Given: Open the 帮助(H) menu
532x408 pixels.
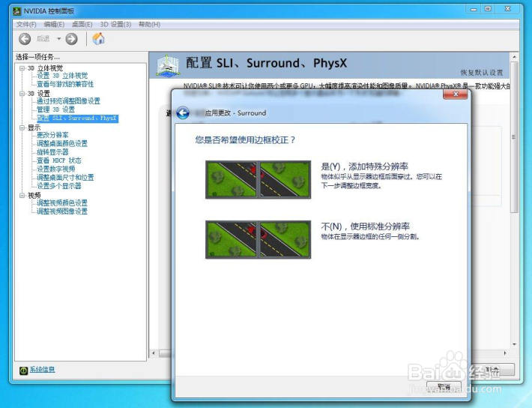Looking at the screenshot, I should (x=149, y=25).
